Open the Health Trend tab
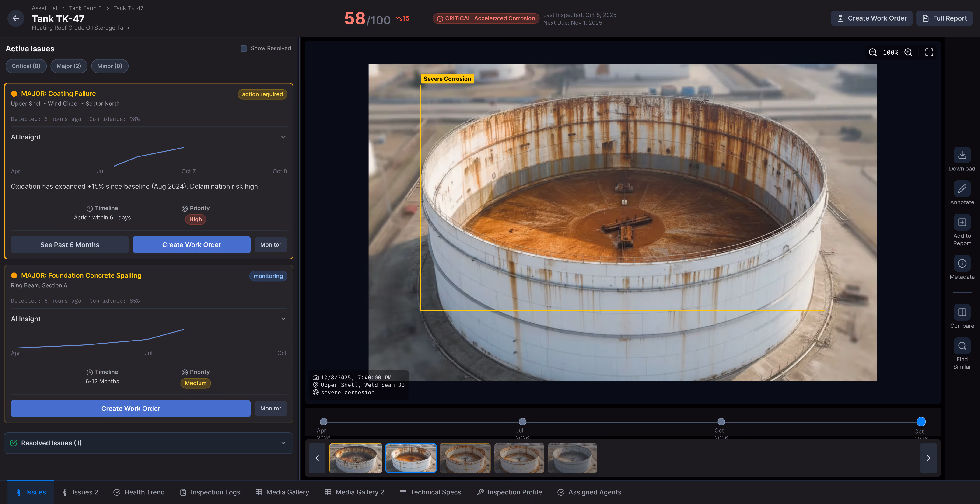The image size is (980, 504). point(139,492)
